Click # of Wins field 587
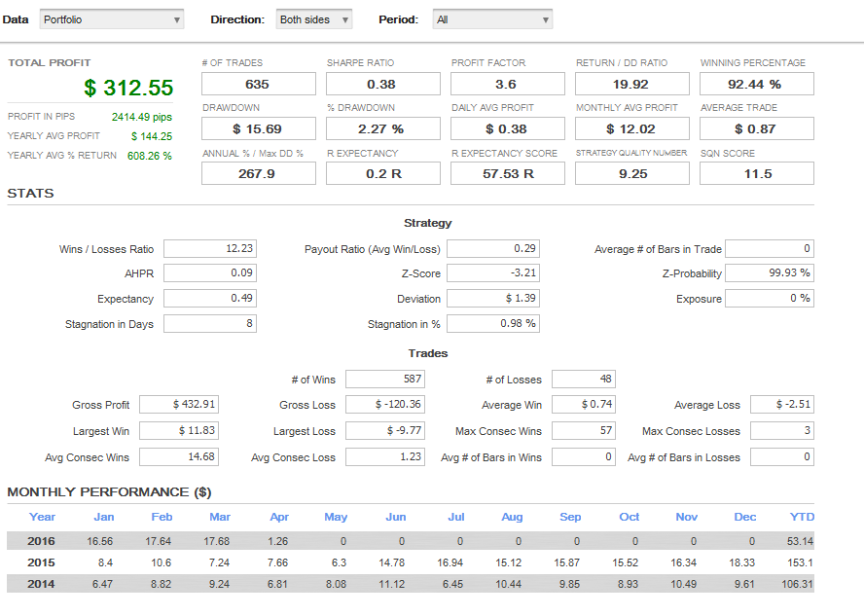Screen dimensions: 864x616 [x=385, y=380]
